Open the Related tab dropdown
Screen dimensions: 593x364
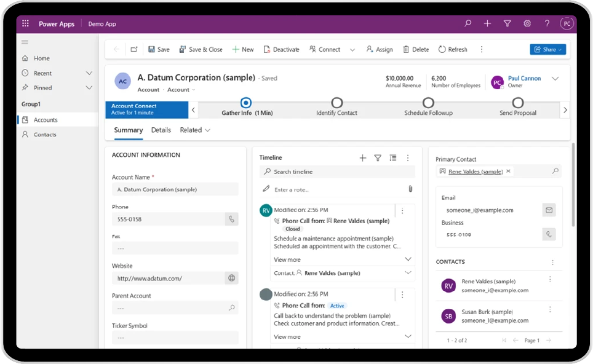click(195, 130)
